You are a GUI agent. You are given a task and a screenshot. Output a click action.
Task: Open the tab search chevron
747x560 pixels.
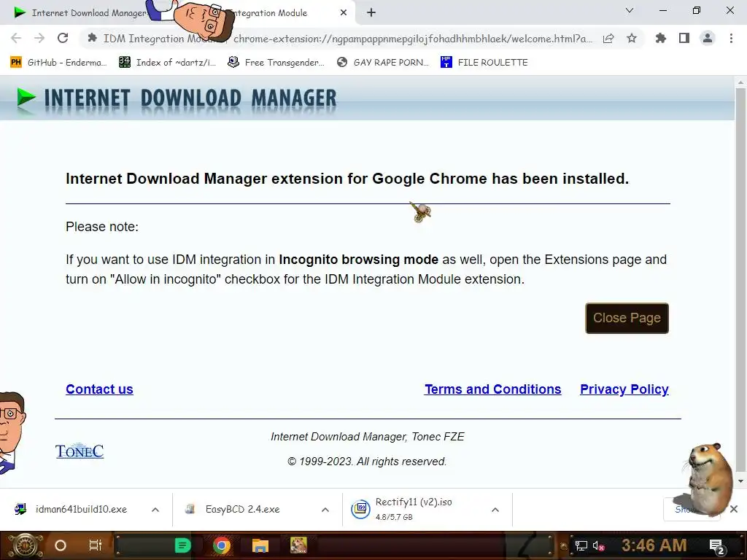click(x=630, y=10)
